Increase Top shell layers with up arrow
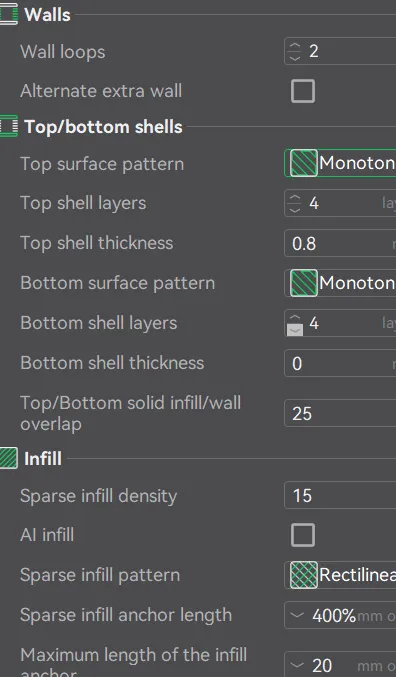 point(295,197)
